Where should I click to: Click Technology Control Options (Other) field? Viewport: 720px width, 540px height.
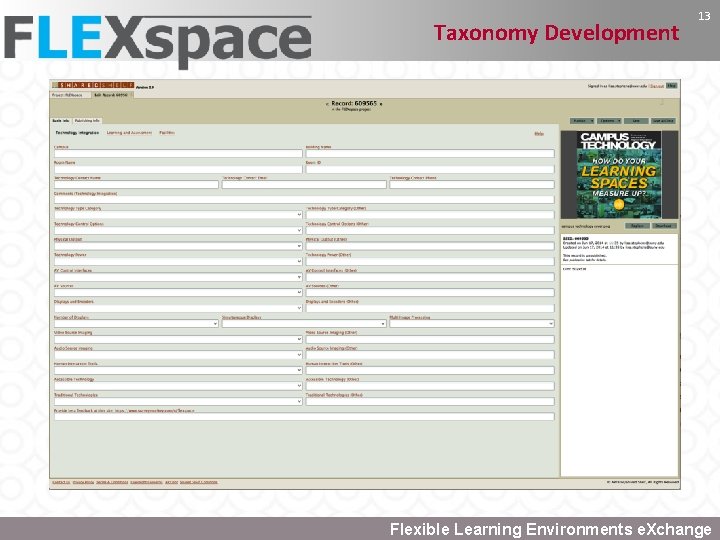[430, 231]
